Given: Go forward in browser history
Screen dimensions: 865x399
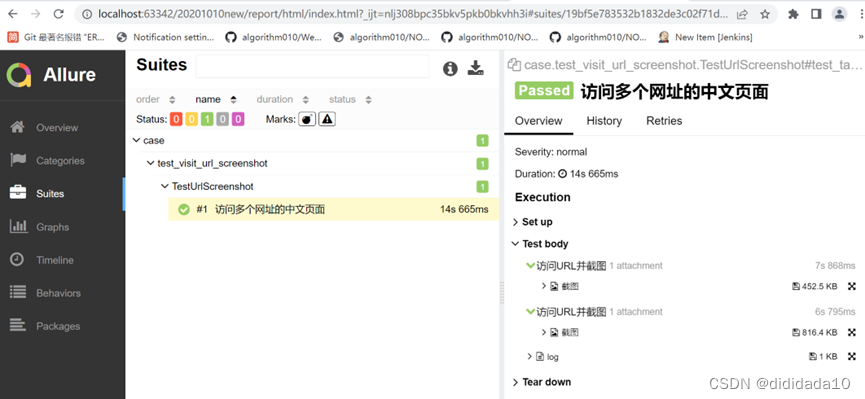Looking at the screenshot, I should pos(36,14).
